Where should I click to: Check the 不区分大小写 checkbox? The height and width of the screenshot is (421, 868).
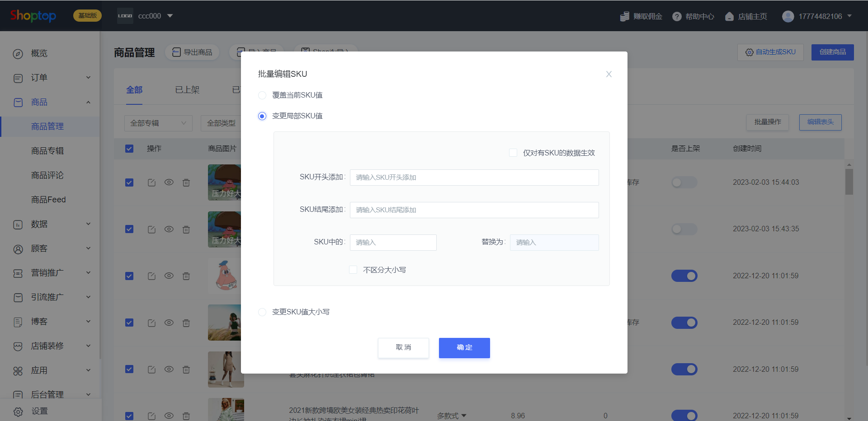[353, 270]
